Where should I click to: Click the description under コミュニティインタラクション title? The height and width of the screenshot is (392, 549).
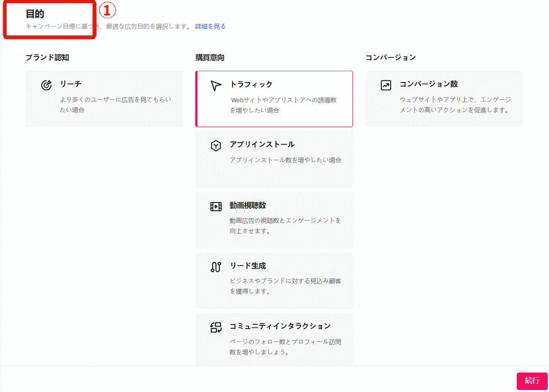tap(285, 347)
